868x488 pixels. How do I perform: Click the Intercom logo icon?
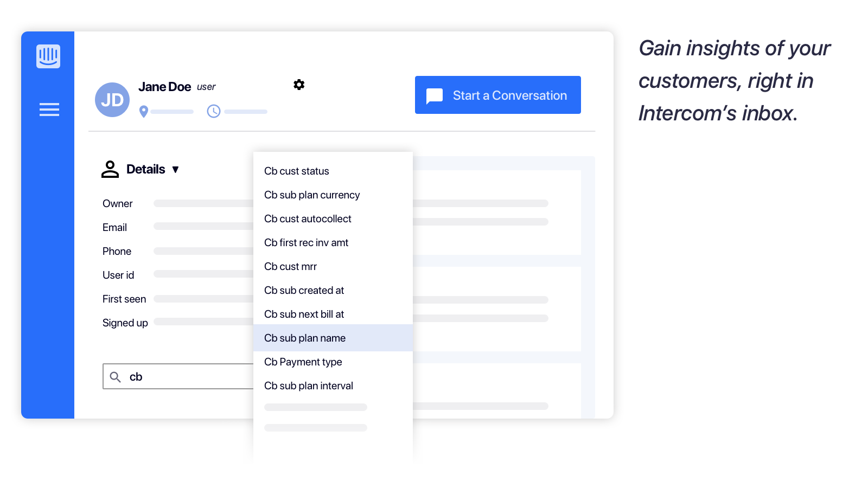48,56
